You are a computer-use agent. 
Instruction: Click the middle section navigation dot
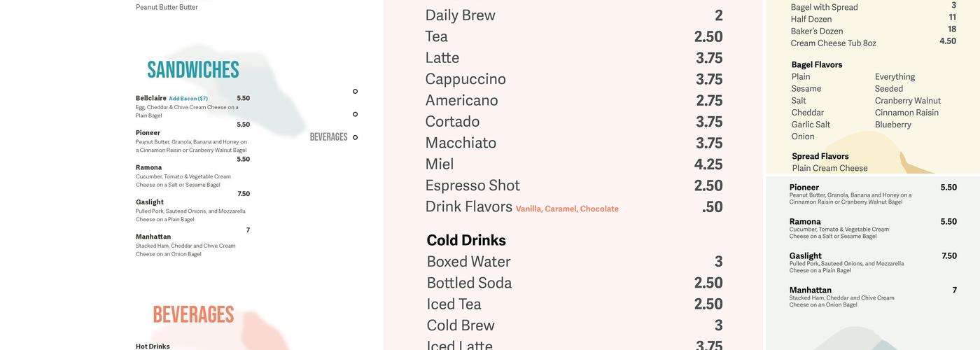click(x=355, y=114)
